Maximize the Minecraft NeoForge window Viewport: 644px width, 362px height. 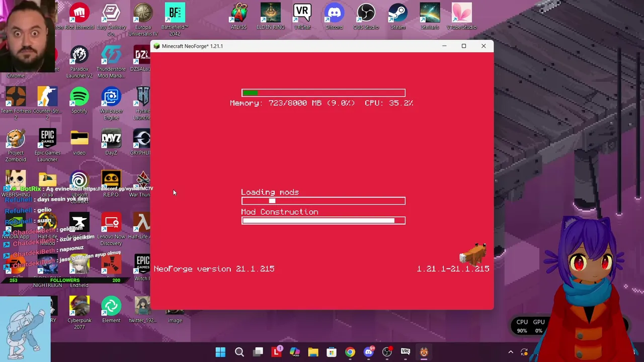[464, 46]
